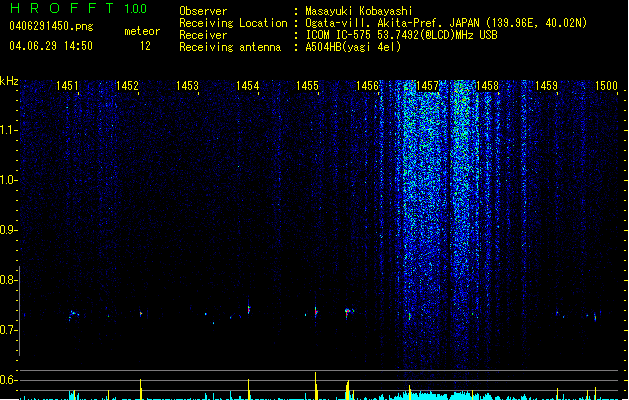Click antenna text A504HB(yagi 4el)

[353, 47]
